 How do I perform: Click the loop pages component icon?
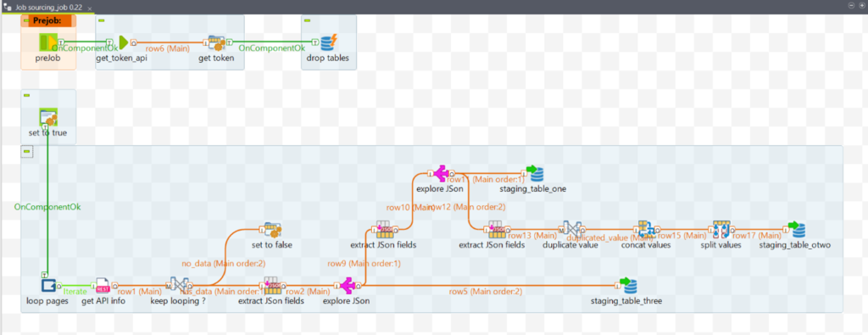[x=47, y=286]
